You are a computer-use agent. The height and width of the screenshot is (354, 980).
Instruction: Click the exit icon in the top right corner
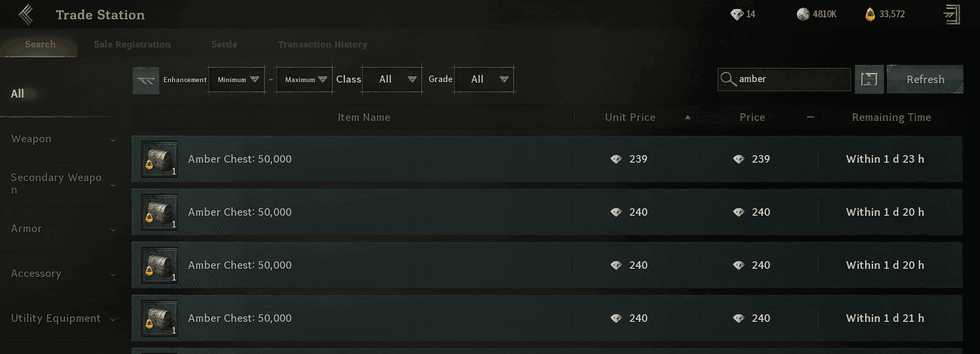tap(953, 14)
